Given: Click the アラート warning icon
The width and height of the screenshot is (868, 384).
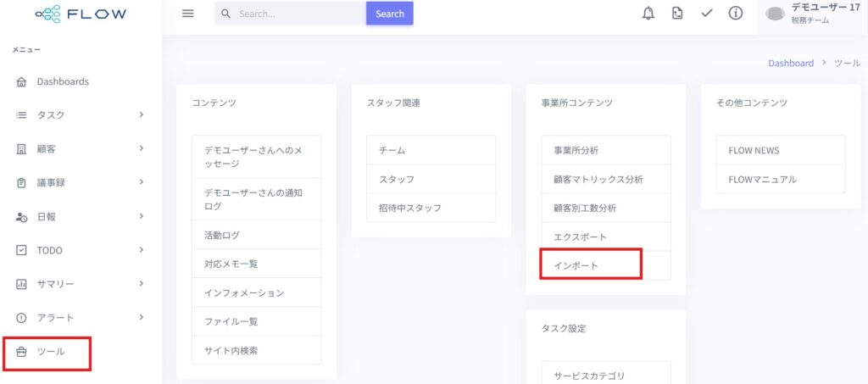Looking at the screenshot, I should coord(21,318).
